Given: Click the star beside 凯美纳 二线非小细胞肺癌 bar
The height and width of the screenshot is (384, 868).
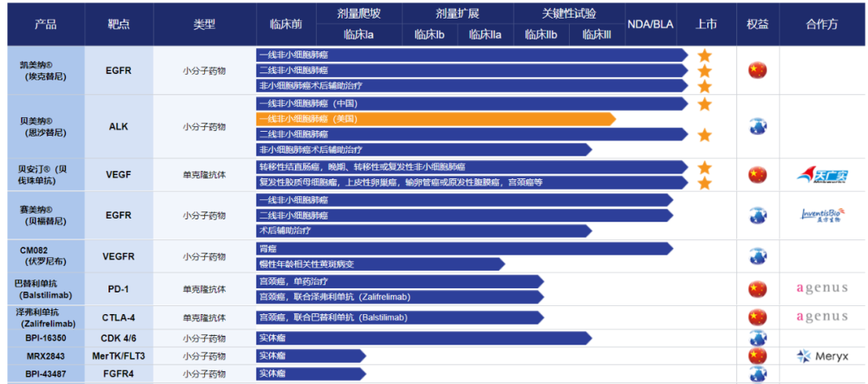Looking at the screenshot, I should click(x=704, y=71).
